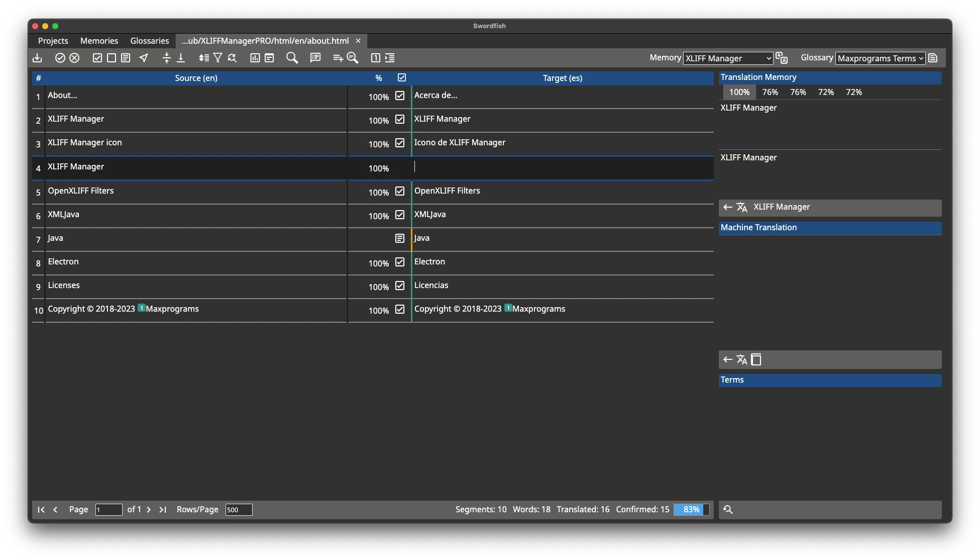Click the sort segments toolbar icon

pos(204,58)
